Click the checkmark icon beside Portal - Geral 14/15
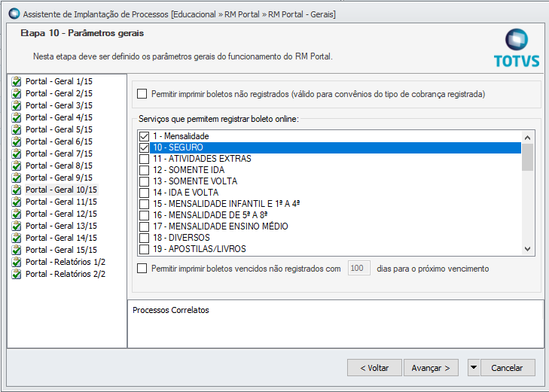 16,238
